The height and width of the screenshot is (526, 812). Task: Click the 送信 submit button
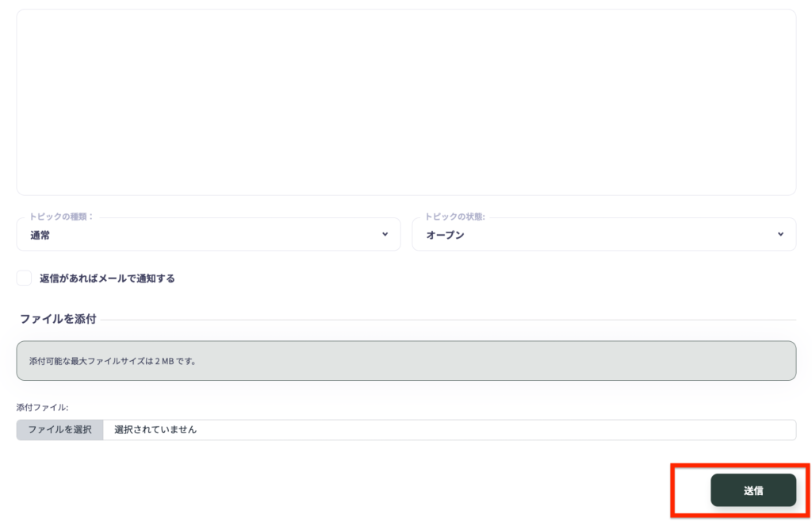(753, 490)
